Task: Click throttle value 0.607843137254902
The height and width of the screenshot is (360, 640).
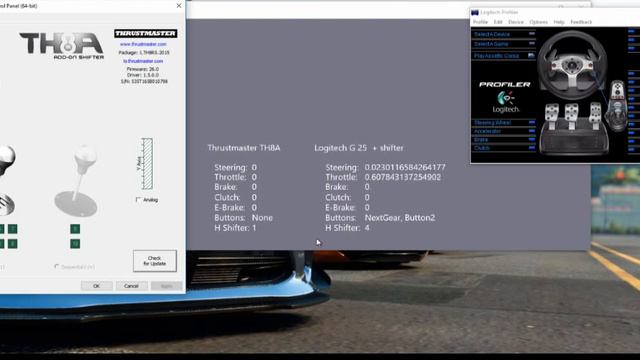Action: click(402, 177)
